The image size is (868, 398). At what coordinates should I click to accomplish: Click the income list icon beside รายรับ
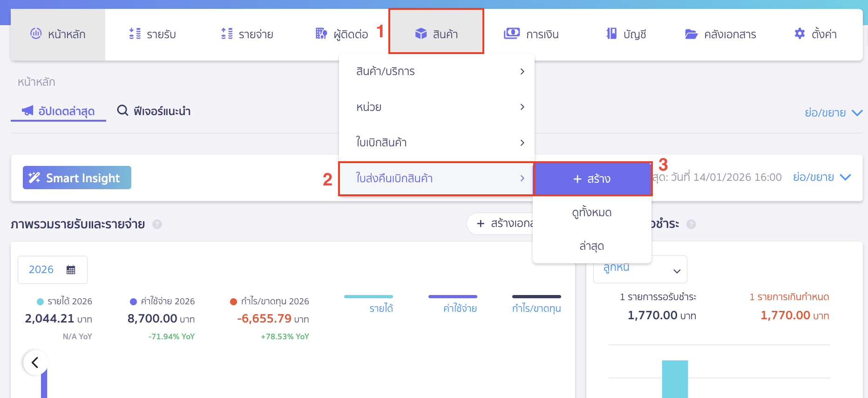pos(135,34)
